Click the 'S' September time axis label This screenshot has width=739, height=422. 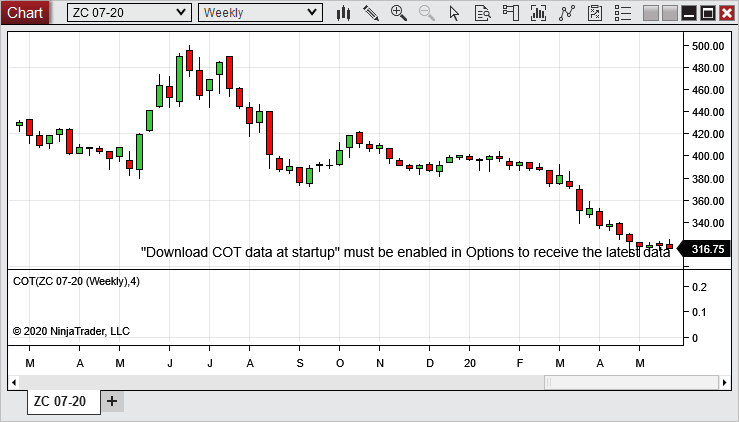click(x=300, y=364)
